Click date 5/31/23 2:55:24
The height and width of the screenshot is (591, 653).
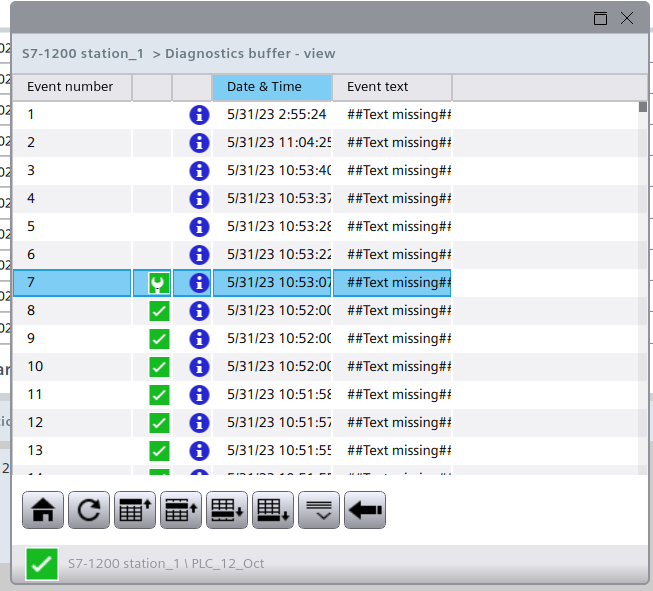click(x=277, y=115)
